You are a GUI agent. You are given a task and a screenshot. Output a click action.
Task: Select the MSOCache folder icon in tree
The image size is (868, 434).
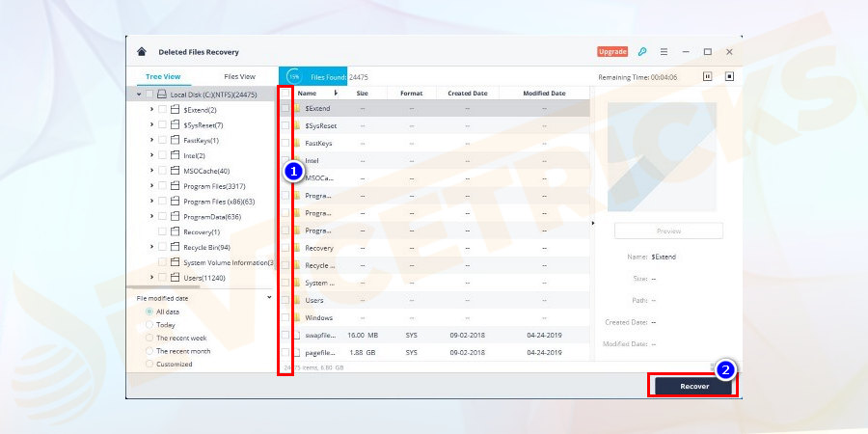[x=175, y=171]
